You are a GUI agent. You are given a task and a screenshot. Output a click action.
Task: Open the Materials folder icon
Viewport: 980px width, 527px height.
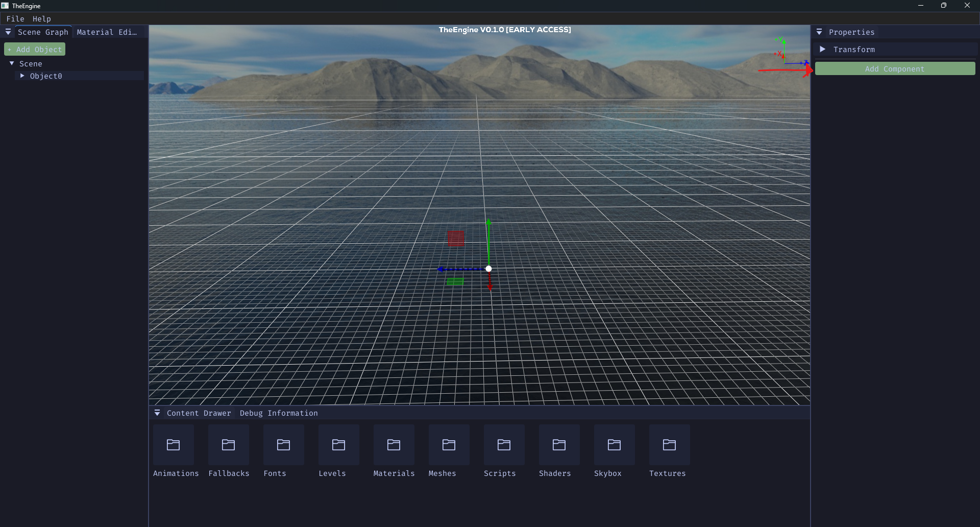click(394, 445)
